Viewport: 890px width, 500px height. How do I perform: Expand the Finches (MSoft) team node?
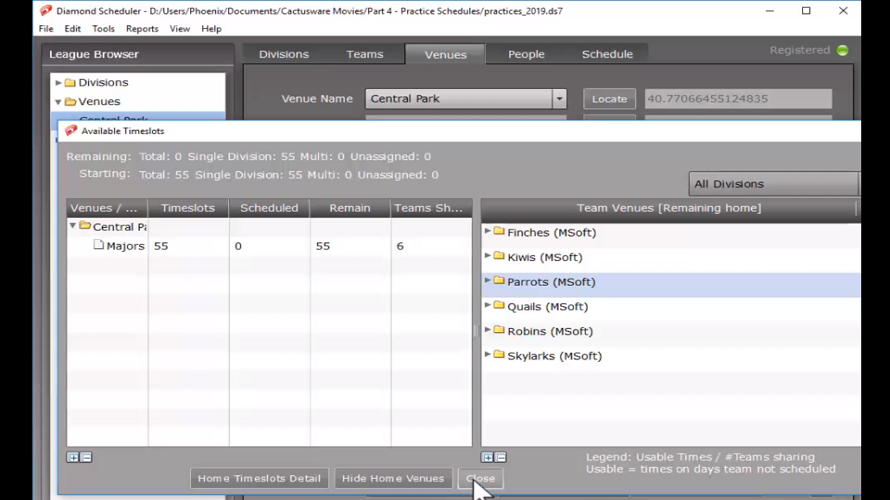488,232
